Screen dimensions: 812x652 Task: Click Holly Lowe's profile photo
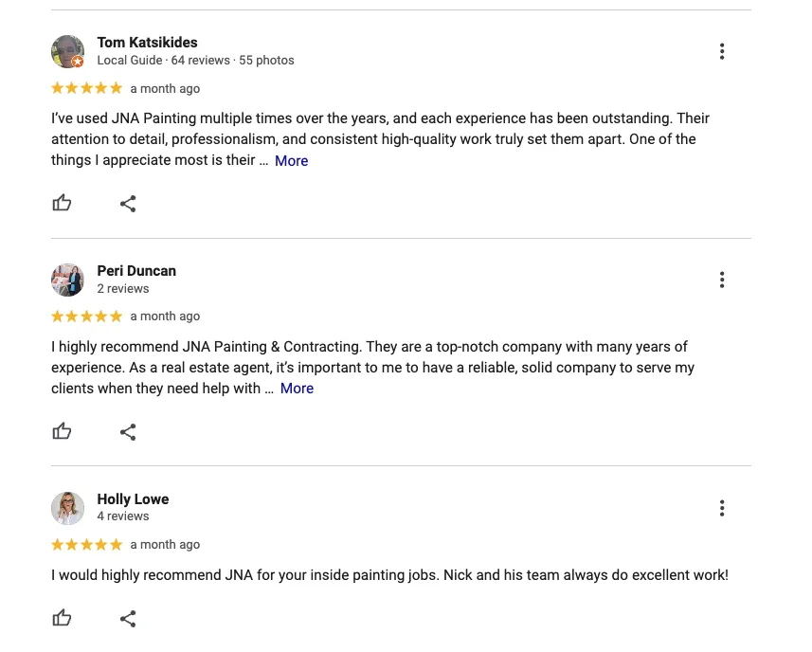[x=68, y=508]
